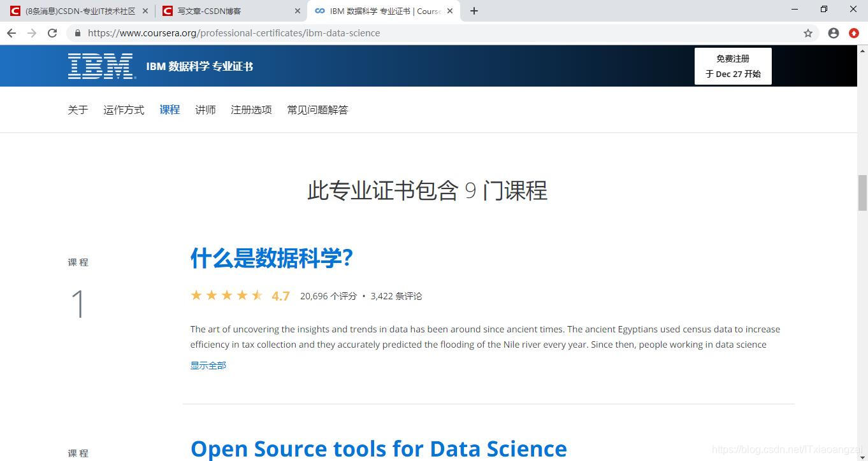The height and width of the screenshot is (461, 868).
Task: Switch to 写文章-CSDN博客 browser tab
Action: coord(231,11)
